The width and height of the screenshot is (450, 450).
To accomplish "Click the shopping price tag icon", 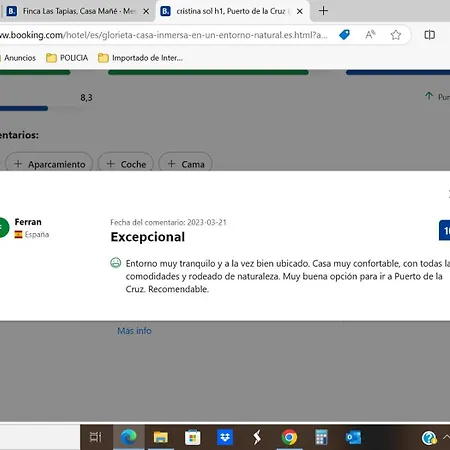I will [x=344, y=35].
